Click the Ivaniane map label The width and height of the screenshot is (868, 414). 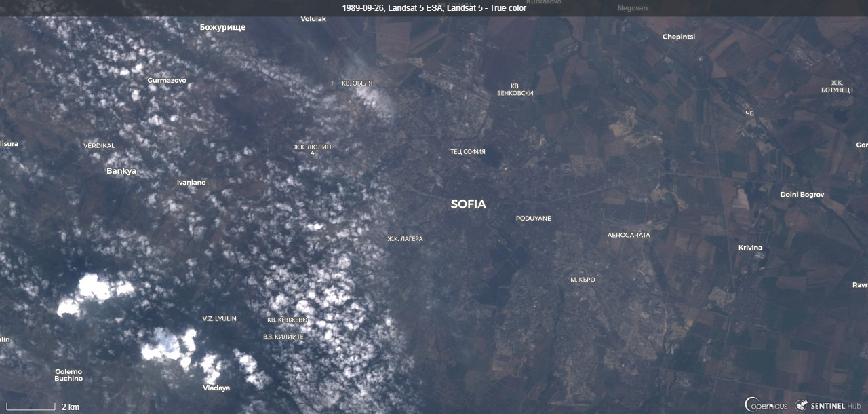tap(191, 183)
